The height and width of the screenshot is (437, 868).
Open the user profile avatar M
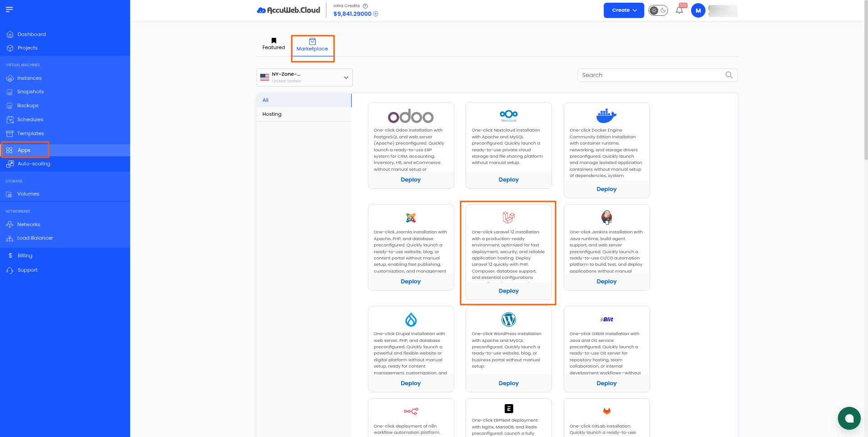pyautogui.click(x=698, y=10)
